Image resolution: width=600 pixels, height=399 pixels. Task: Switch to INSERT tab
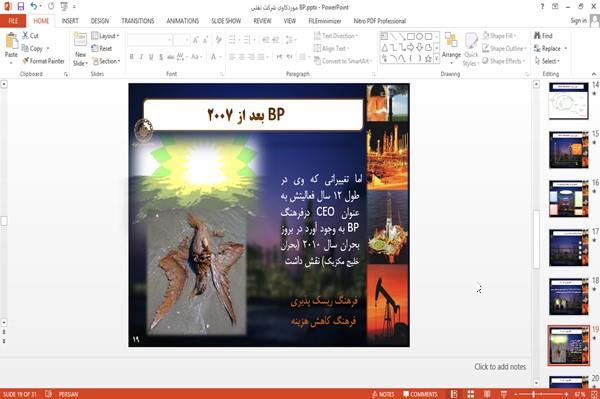pos(70,21)
